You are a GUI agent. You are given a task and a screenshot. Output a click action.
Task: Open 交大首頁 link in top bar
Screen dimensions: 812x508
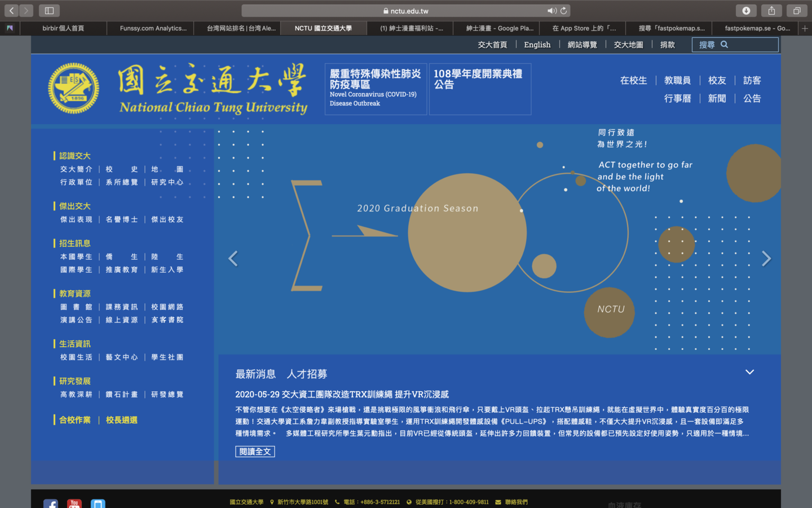pyautogui.click(x=492, y=45)
